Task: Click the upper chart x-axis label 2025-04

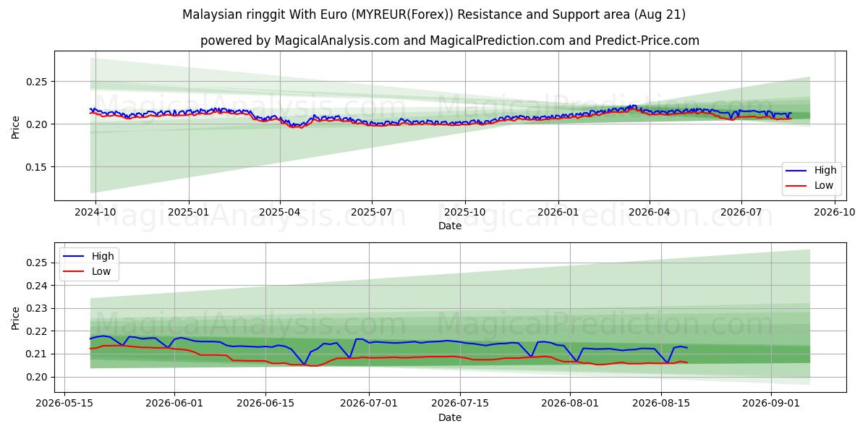Action: pos(280,212)
